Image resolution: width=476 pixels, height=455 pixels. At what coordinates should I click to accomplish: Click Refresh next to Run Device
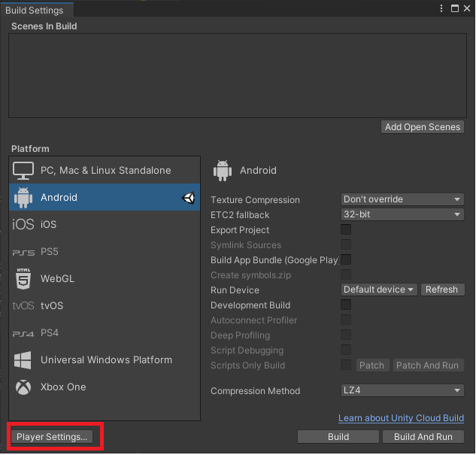click(442, 290)
